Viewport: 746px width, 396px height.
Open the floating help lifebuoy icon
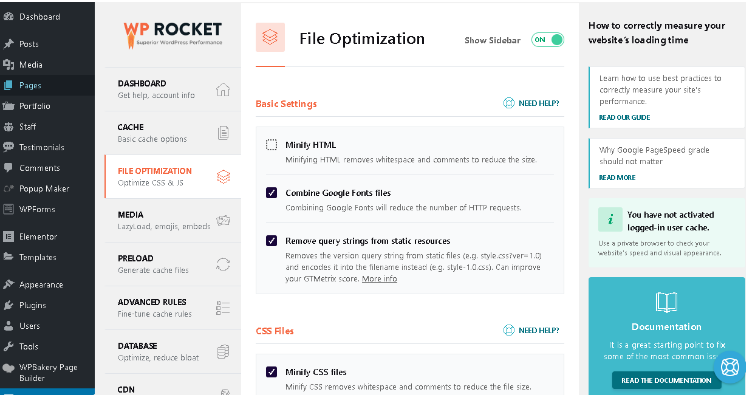tap(729, 367)
